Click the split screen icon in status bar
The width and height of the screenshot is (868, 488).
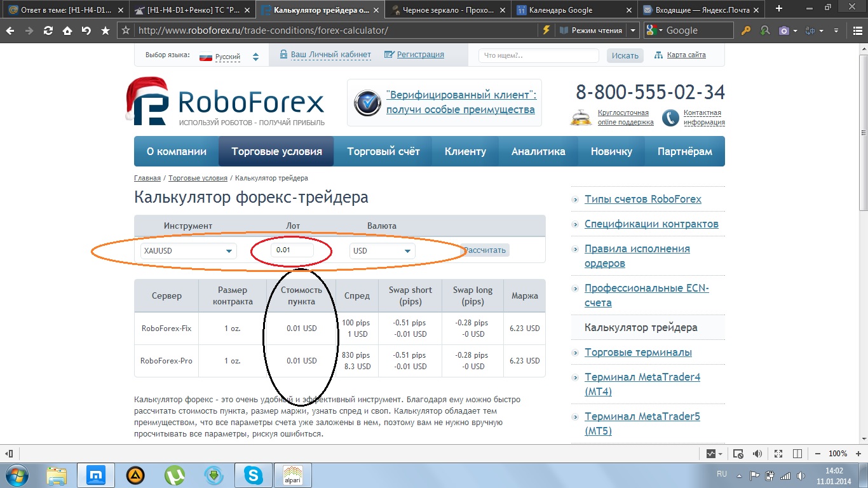796,454
